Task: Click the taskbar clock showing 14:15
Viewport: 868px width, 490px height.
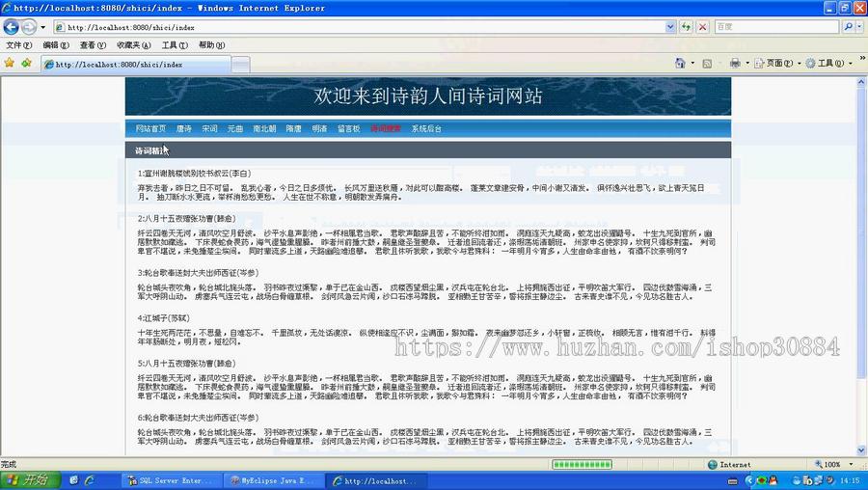Action: point(850,480)
